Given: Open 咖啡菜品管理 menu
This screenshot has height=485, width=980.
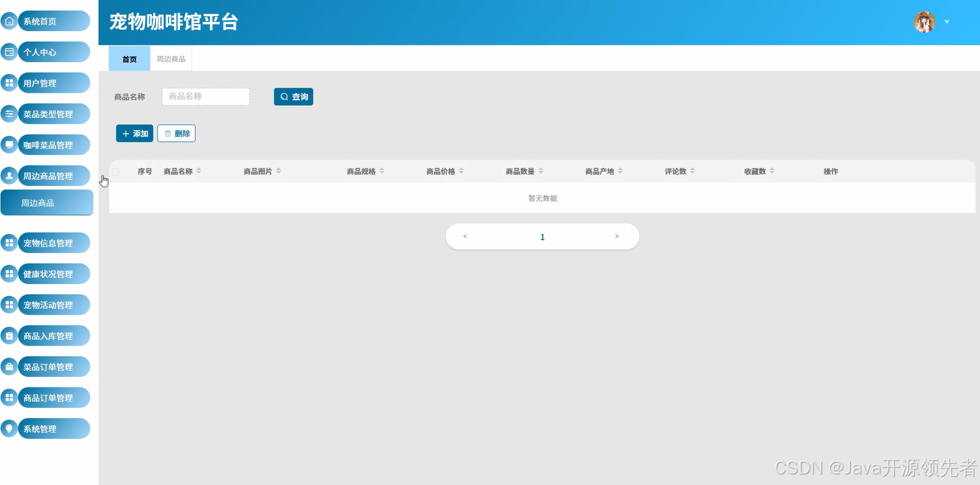Looking at the screenshot, I should 53,145.
